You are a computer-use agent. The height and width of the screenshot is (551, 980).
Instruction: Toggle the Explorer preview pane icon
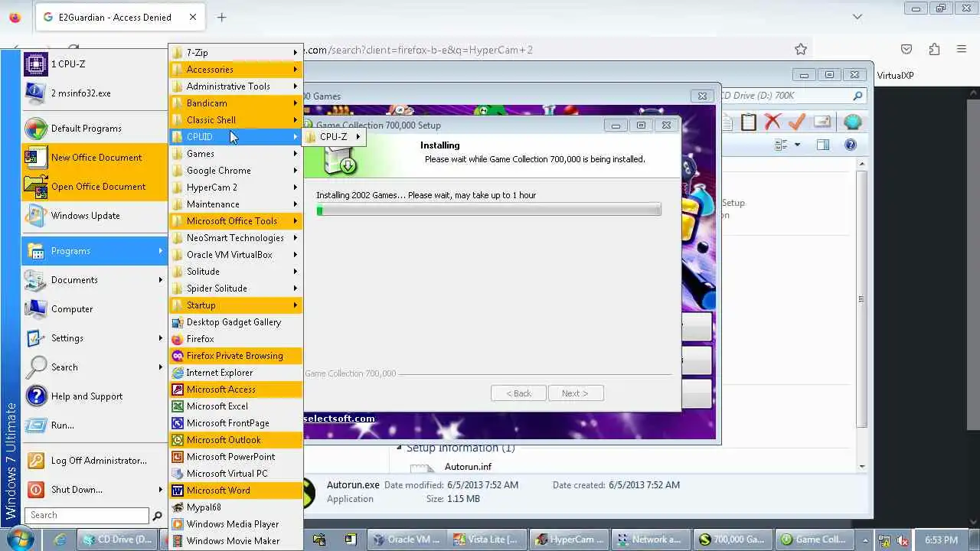click(x=823, y=145)
